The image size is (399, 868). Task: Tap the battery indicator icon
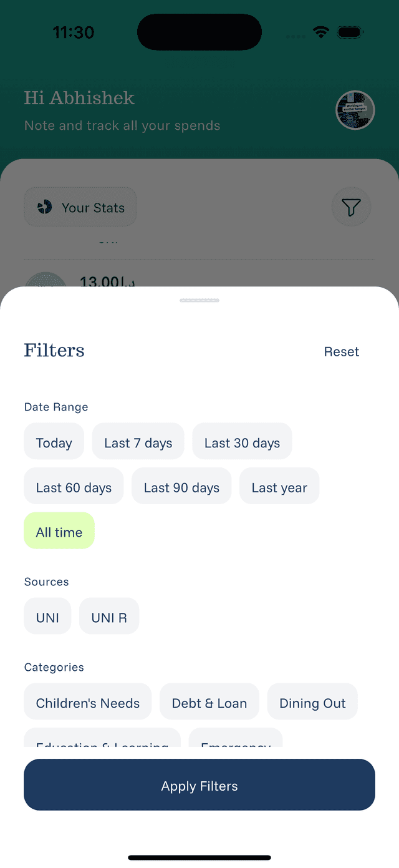click(x=350, y=32)
